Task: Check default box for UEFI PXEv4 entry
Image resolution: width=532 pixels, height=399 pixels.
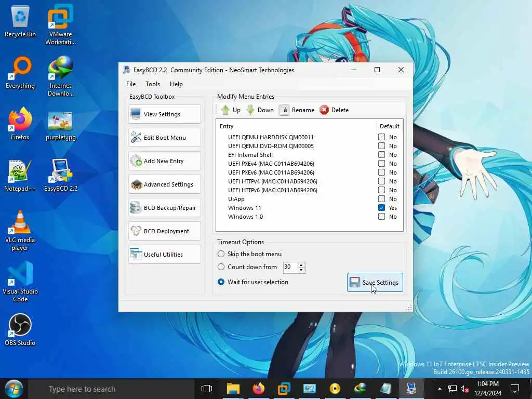Action: pyautogui.click(x=382, y=164)
